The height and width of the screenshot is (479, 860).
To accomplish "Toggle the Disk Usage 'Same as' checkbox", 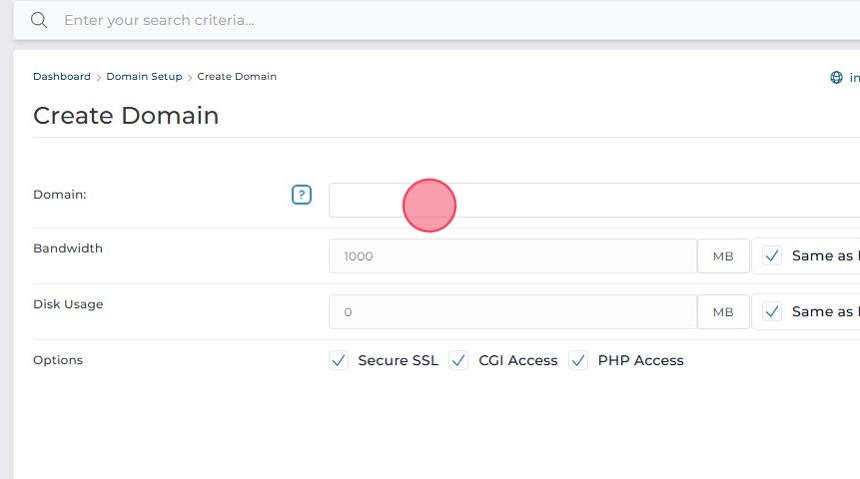I will click(x=771, y=312).
